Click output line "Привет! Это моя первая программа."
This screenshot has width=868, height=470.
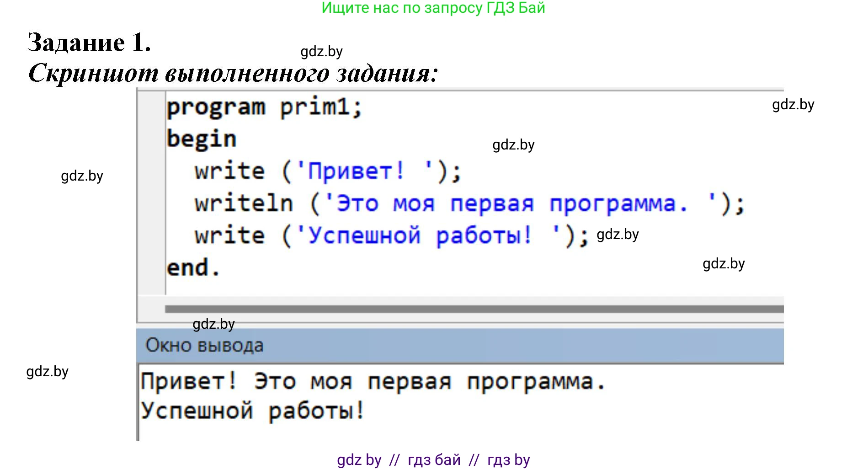(373, 382)
